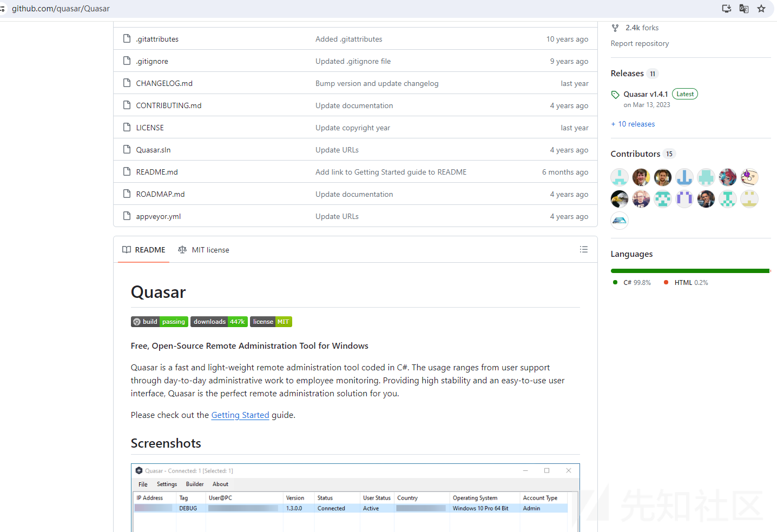Bookmark this page with the star icon
Viewport: 777px width, 532px height.
(x=761, y=9)
